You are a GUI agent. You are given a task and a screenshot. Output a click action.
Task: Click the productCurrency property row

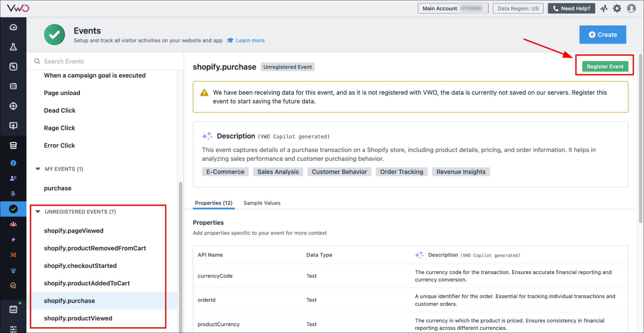tap(410, 323)
